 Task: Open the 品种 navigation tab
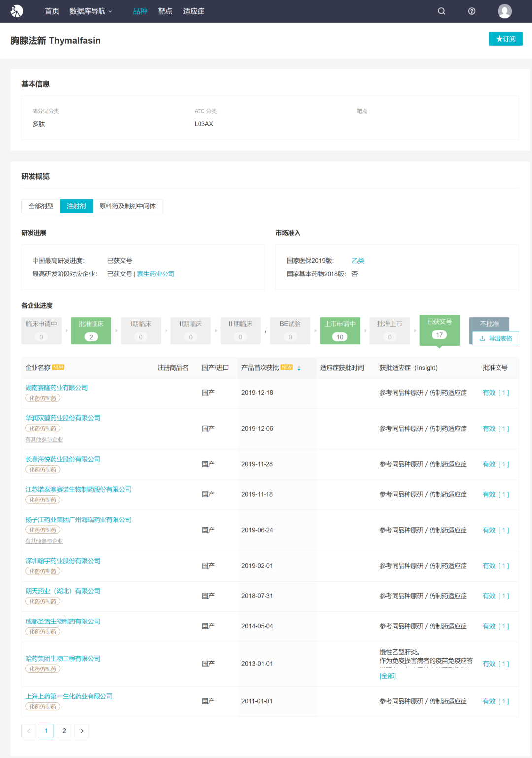[140, 11]
